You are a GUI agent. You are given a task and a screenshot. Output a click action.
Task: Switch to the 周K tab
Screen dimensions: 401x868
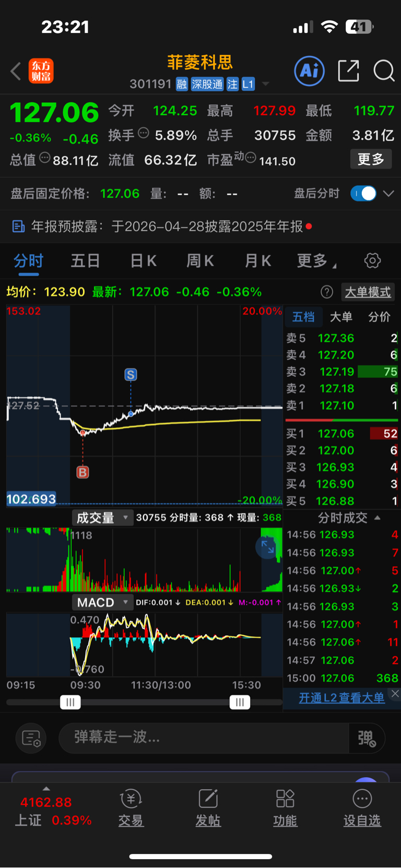point(200,260)
